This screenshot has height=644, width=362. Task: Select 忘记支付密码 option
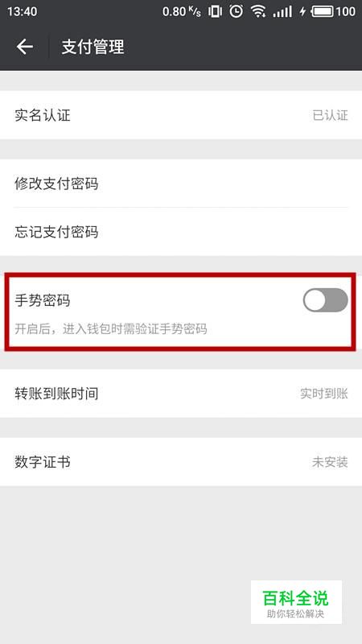click(181, 232)
